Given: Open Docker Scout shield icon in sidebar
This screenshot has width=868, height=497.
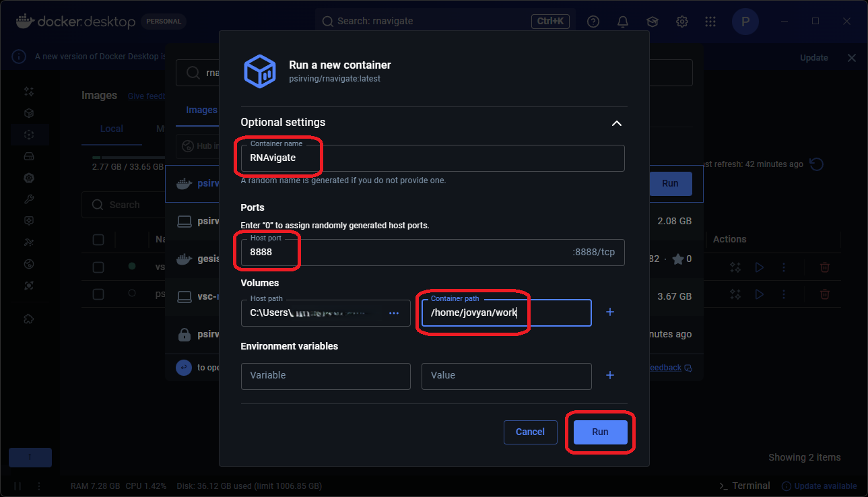Looking at the screenshot, I should coord(29,221).
